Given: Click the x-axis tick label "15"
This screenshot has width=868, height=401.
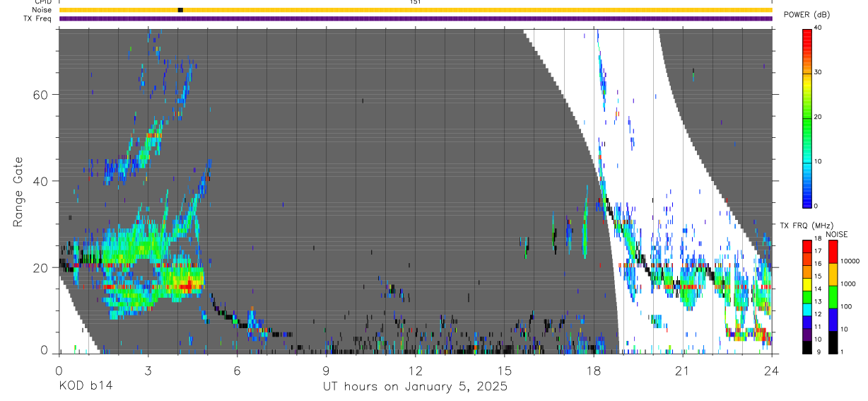Looking at the screenshot, I should [504, 371].
